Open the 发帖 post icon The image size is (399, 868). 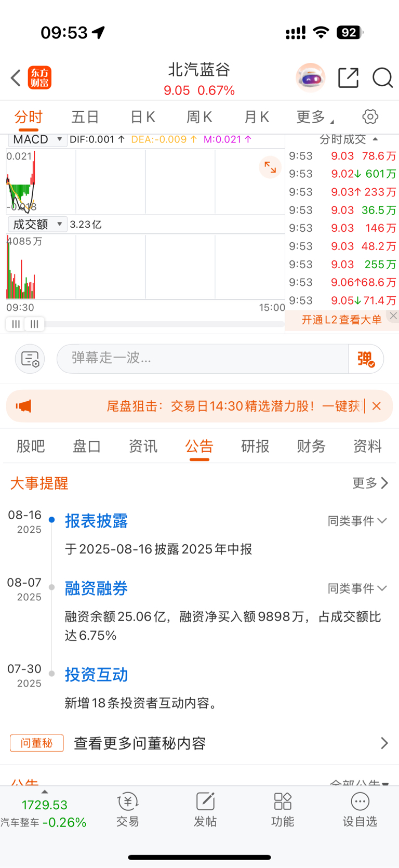coord(205,810)
